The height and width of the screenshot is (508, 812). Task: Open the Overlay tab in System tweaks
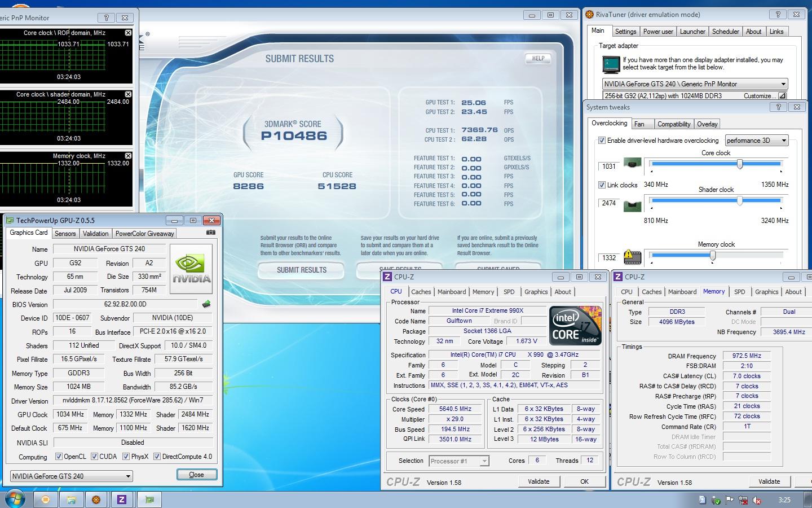coord(707,124)
